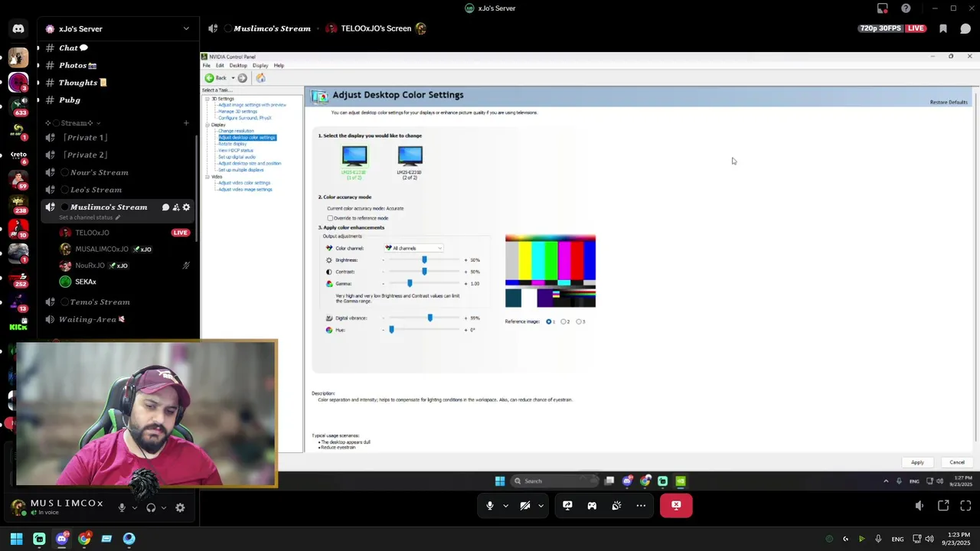
Task: Select display 2 of 2 monitor thumbnail
Action: tap(410, 162)
